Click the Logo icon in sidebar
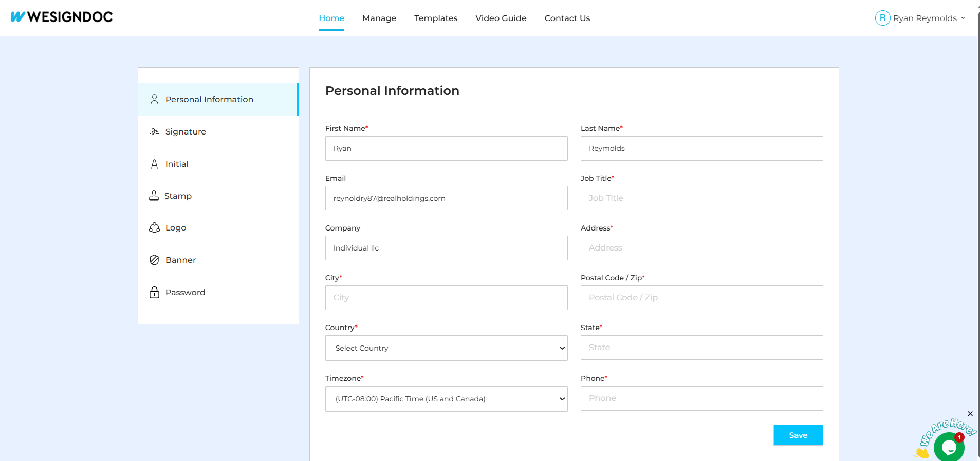The width and height of the screenshot is (980, 461). (x=154, y=228)
